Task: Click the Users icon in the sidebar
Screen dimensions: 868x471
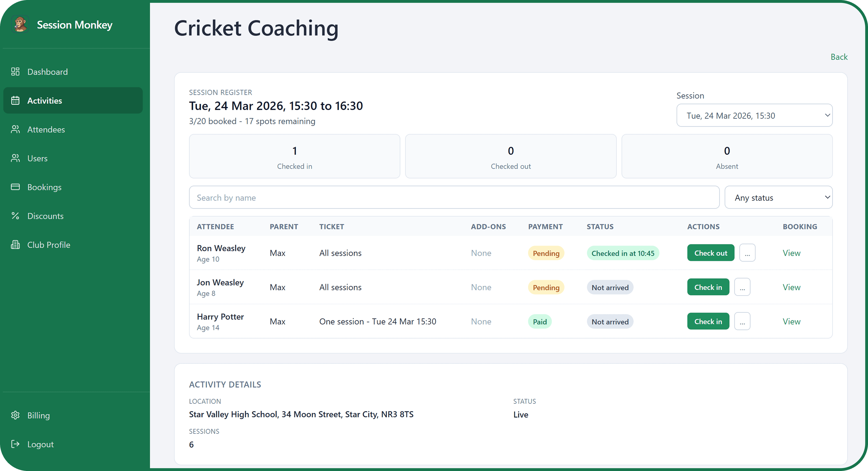Action: click(x=16, y=158)
